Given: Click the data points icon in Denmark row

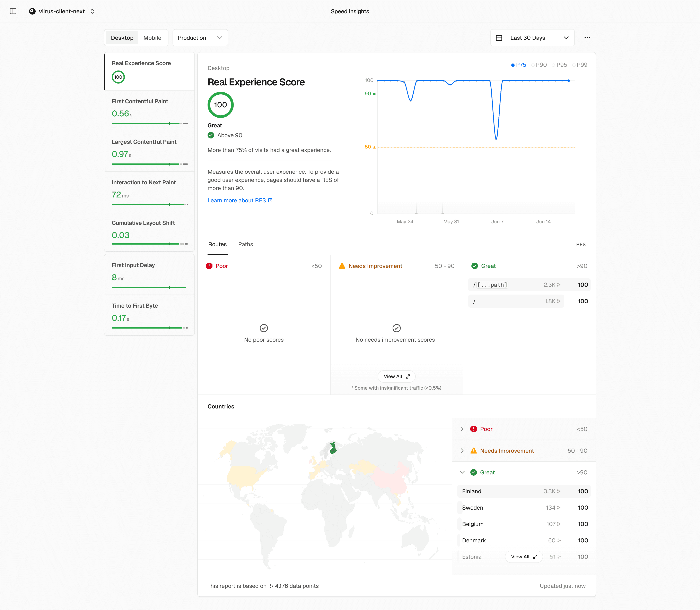Looking at the screenshot, I should (559, 541).
